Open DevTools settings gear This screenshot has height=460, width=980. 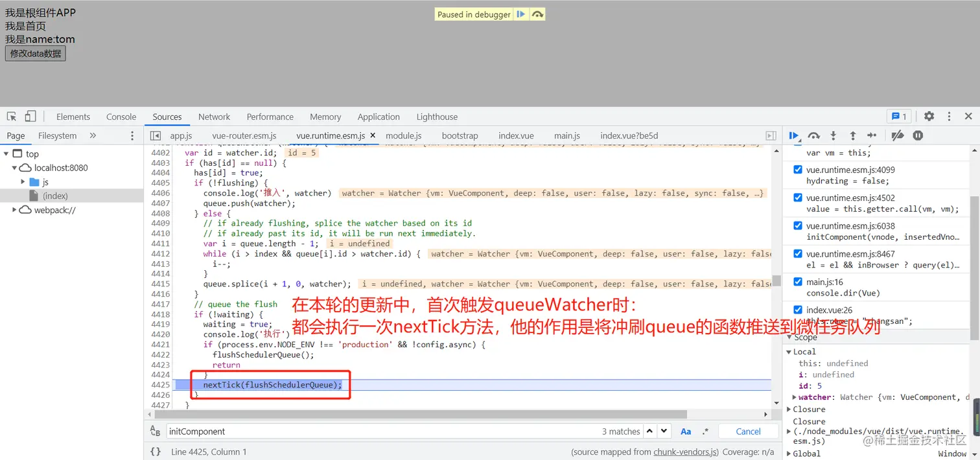coord(929,117)
